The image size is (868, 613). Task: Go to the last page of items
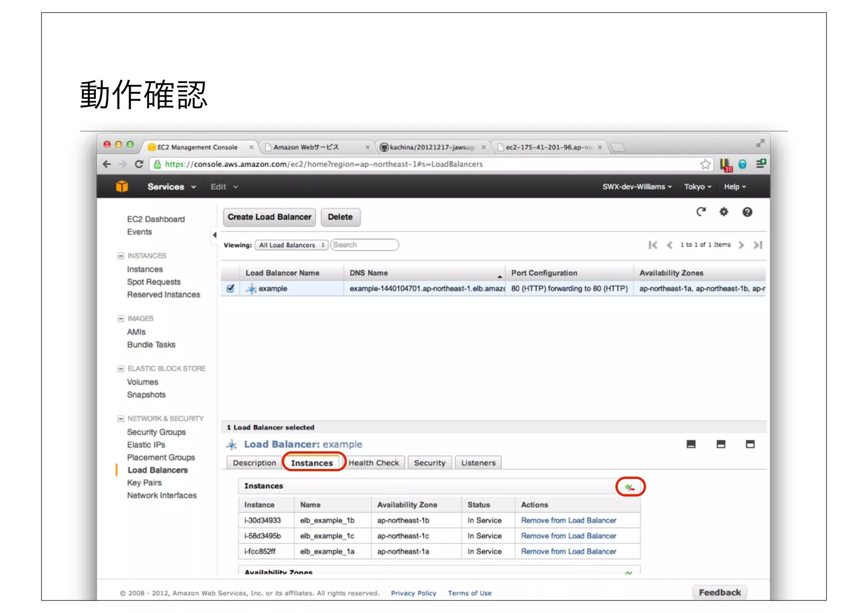coord(758,245)
